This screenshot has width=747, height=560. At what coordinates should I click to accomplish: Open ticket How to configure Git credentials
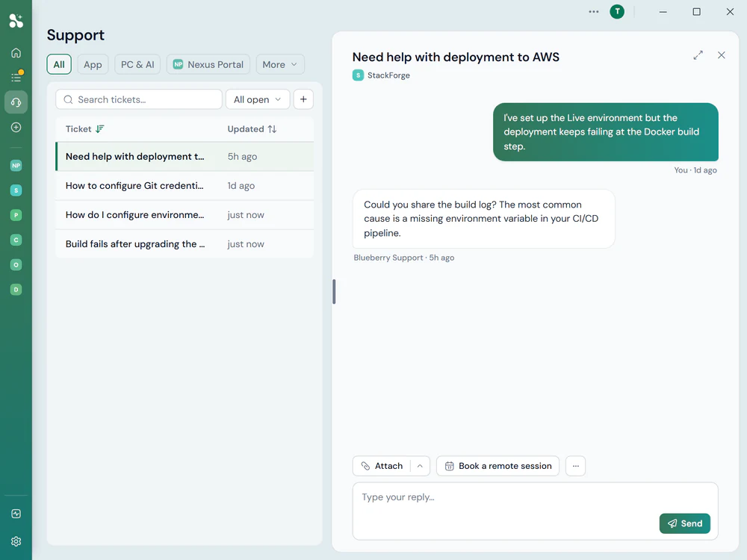185,186
